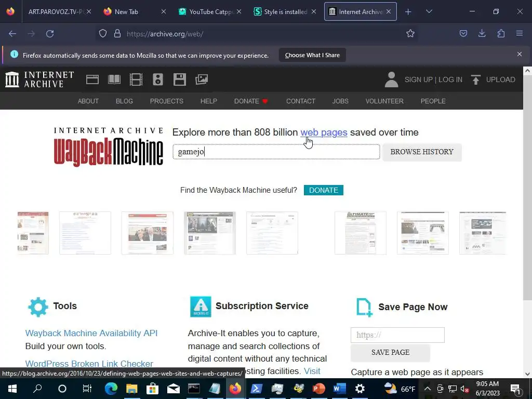Viewport: 532px width, 399px height.
Task: Click the UPLOAD link text
Action: [x=500, y=79]
